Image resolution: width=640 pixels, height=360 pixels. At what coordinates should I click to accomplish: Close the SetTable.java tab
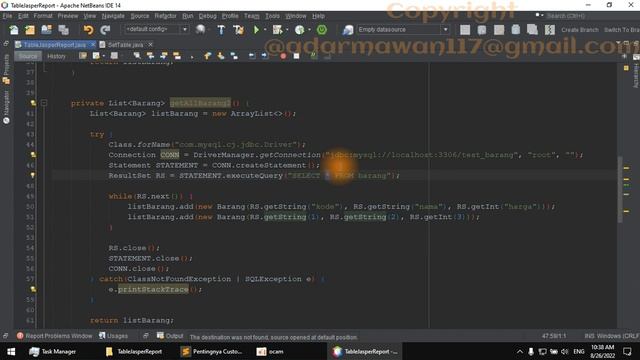click(x=151, y=44)
